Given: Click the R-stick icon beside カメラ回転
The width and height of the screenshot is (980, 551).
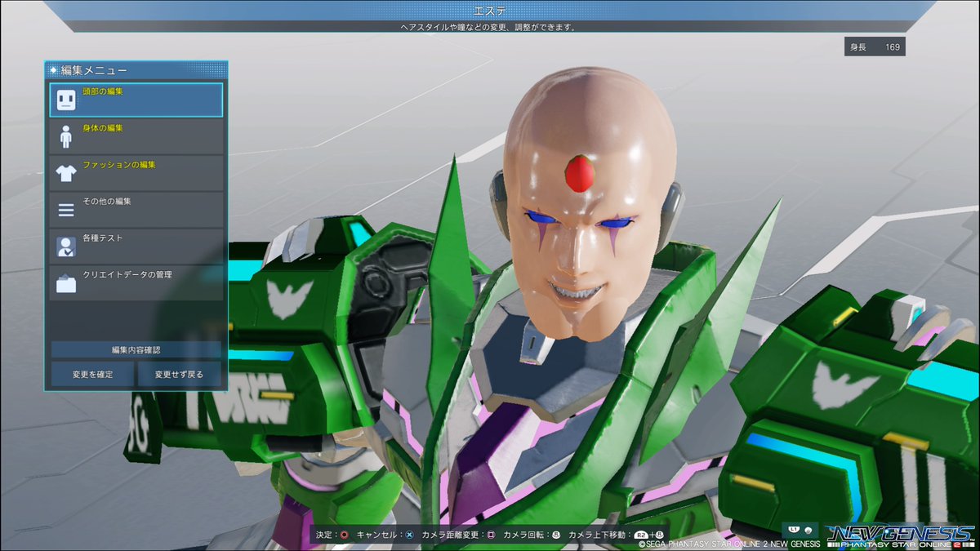Looking at the screenshot, I should (x=556, y=535).
